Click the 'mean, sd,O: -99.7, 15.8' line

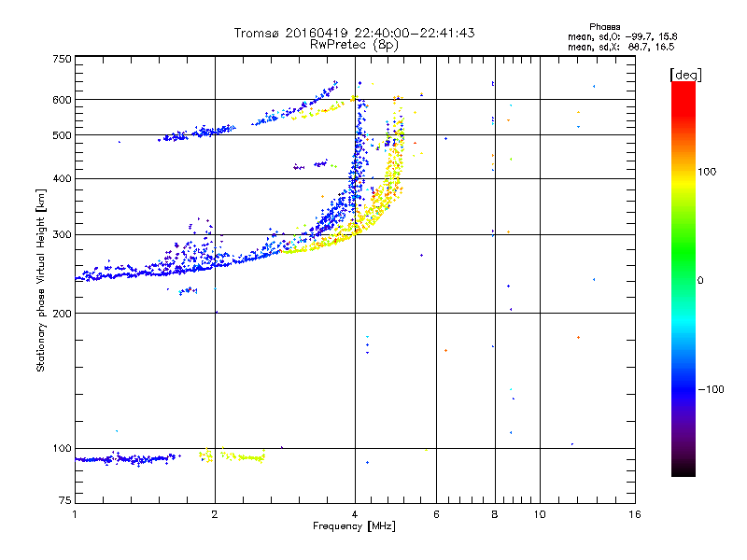(622, 36)
